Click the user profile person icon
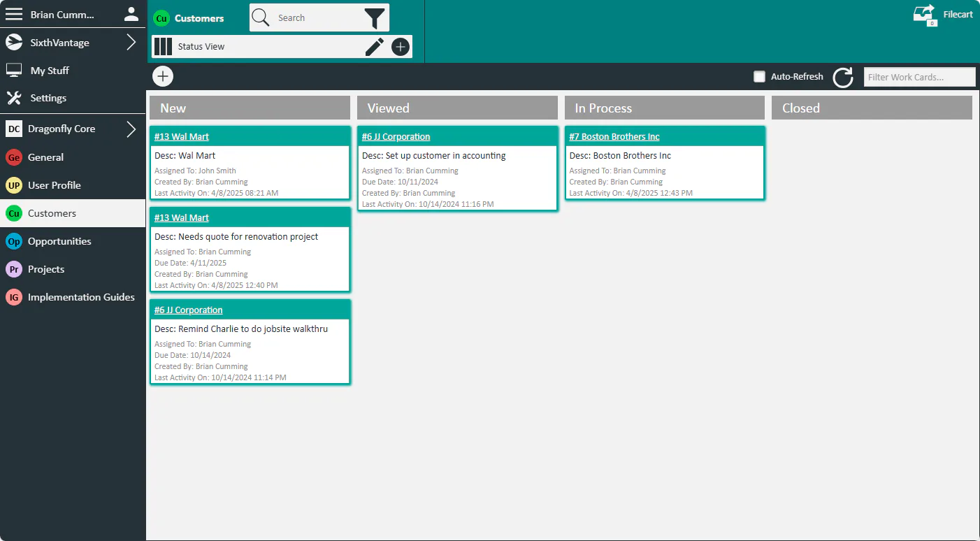The image size is (980, 541). (x=131, y=14)
